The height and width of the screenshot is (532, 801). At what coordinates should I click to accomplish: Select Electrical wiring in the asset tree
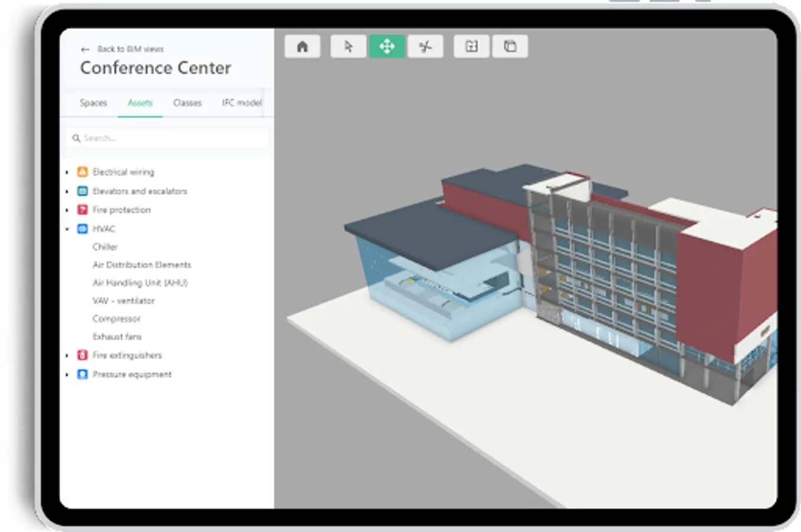[x=123, y=172]
